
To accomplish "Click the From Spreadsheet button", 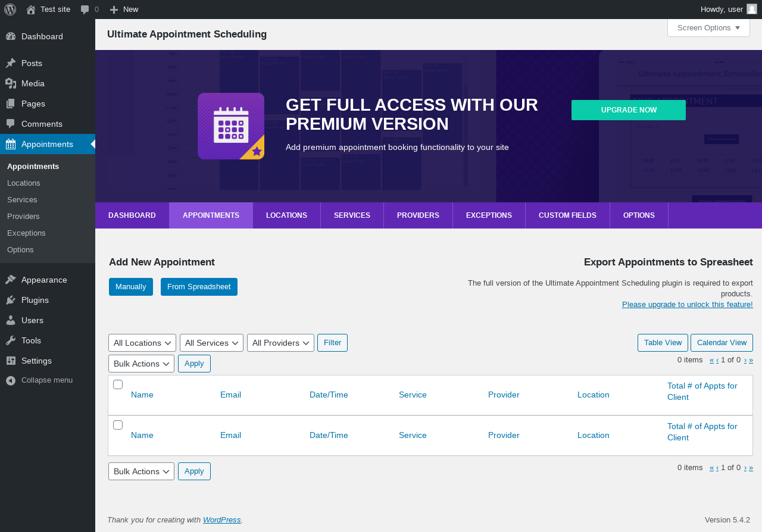I will (x=199, y=287).
